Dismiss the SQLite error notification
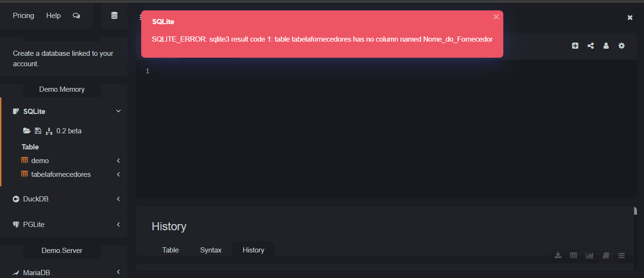 pos(496,17)
